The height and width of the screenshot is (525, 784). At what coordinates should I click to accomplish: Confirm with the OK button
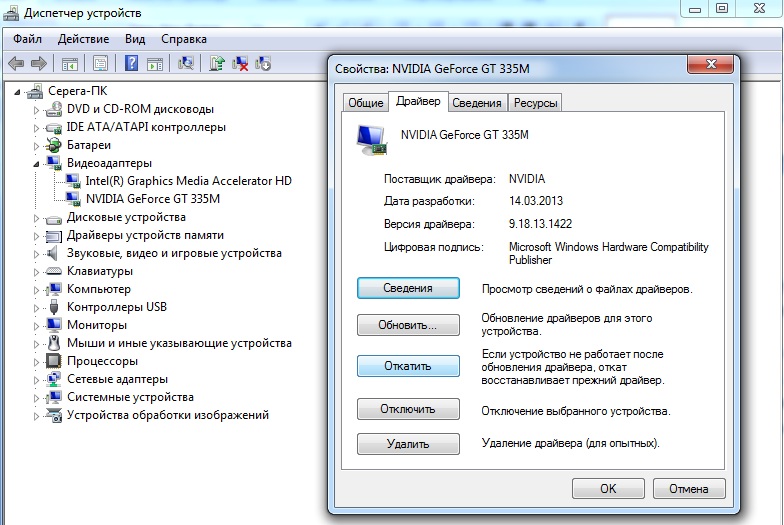tap(608, 488)
